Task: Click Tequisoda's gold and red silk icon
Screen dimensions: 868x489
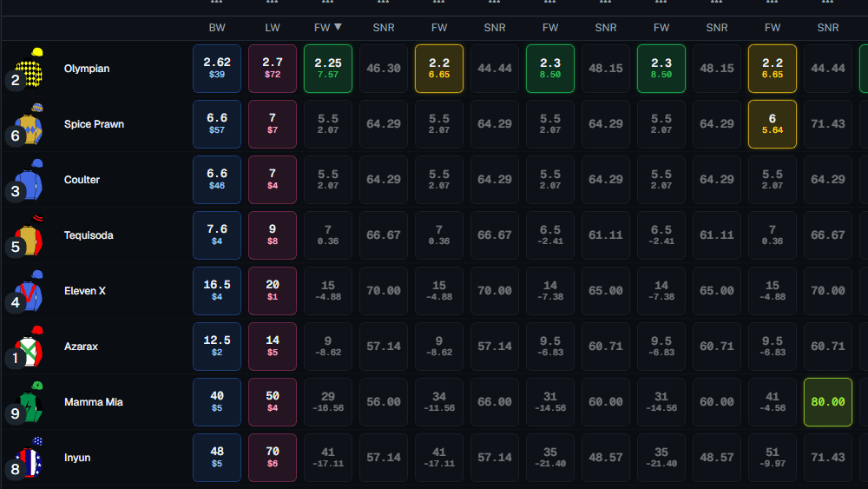Action: click(x=30, y=235)
